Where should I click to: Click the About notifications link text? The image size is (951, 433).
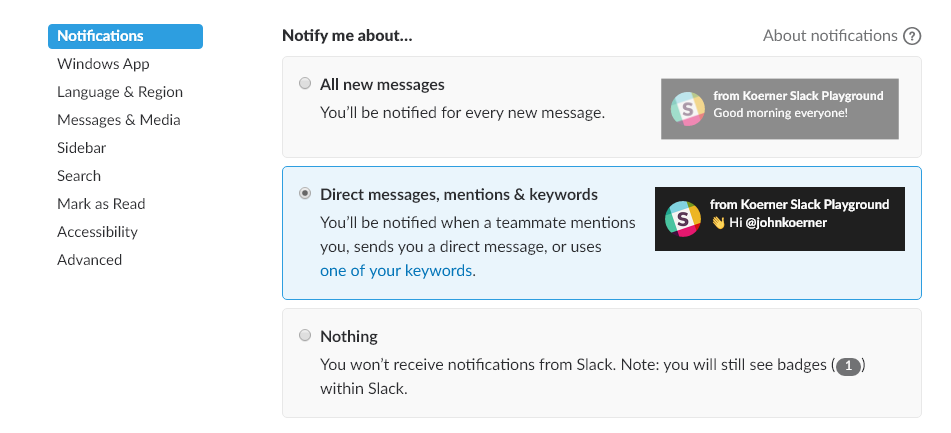pos(830,36)
